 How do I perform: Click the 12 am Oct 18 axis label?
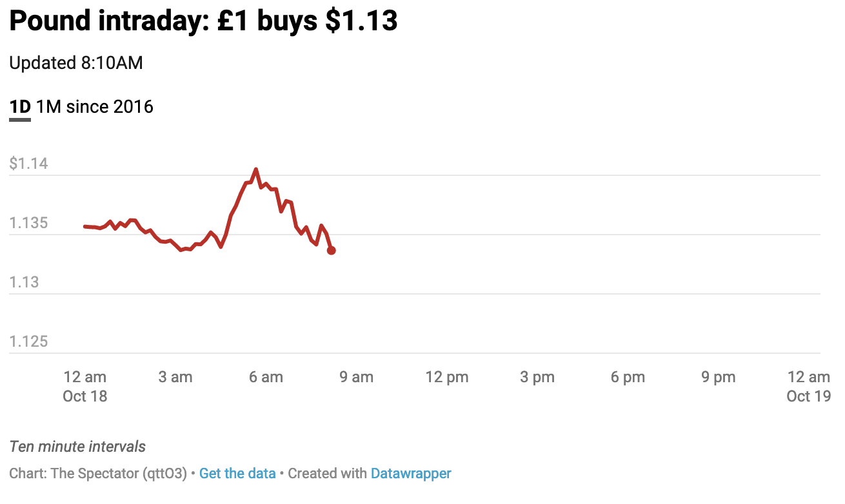coord(85,386)
